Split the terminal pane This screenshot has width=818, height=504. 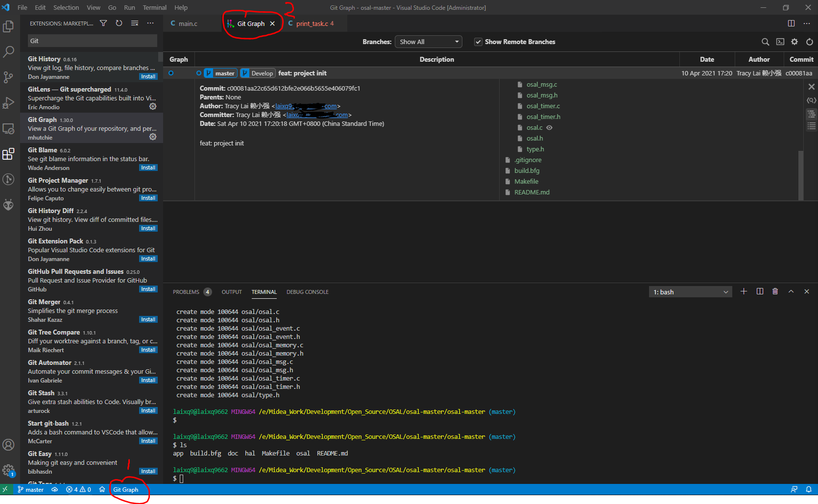pos(760,291)
